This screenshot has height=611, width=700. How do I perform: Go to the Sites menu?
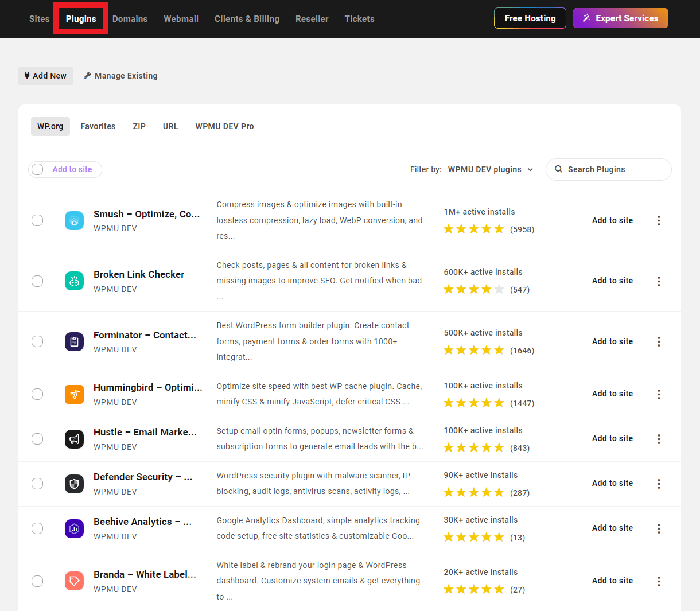coord(40,19)
